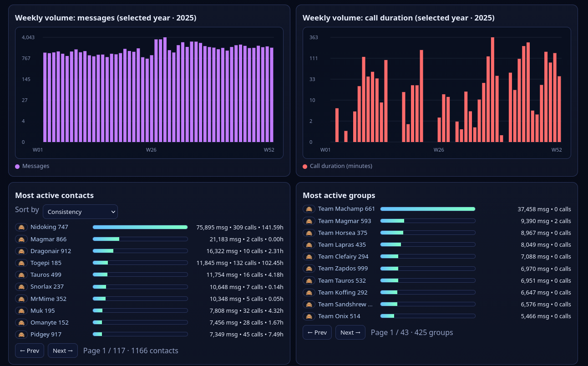Click the Snorlax 237 contact avatar
Image resolution: width=588 pixels, height=366 pixels.
click(x=21, y=286)
